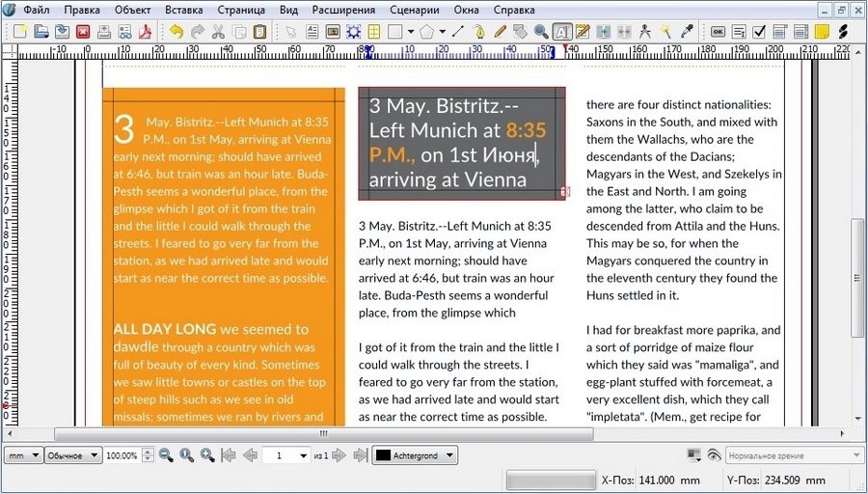
Task: Insert a render frame gear tool
Action: [x=353, y=32]
